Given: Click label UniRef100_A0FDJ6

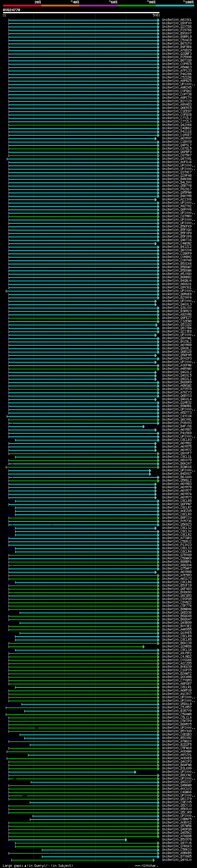Looking at the screenshot, I should (176, 162).
